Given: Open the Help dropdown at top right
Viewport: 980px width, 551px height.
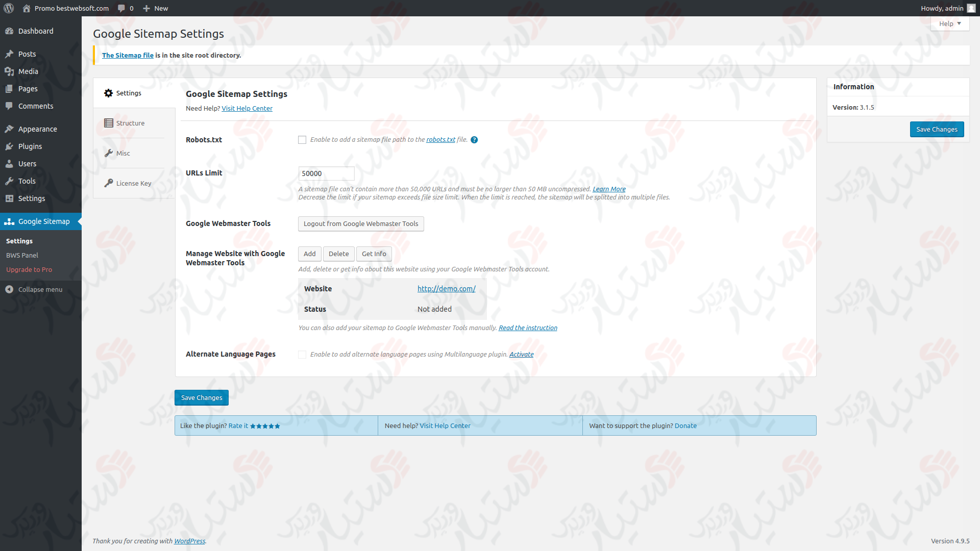Looking at the screenshot, I should 949,23.
